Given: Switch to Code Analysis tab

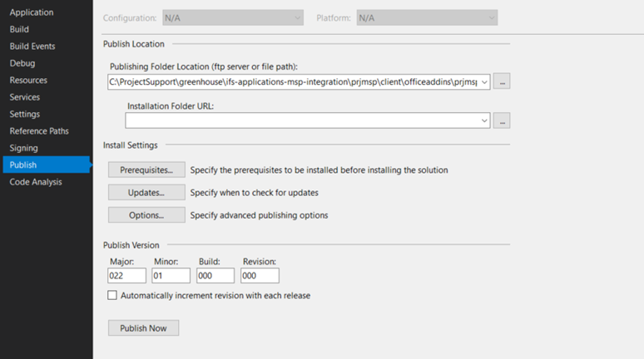Looking at the screenshot, I should [x=36, y=182].
